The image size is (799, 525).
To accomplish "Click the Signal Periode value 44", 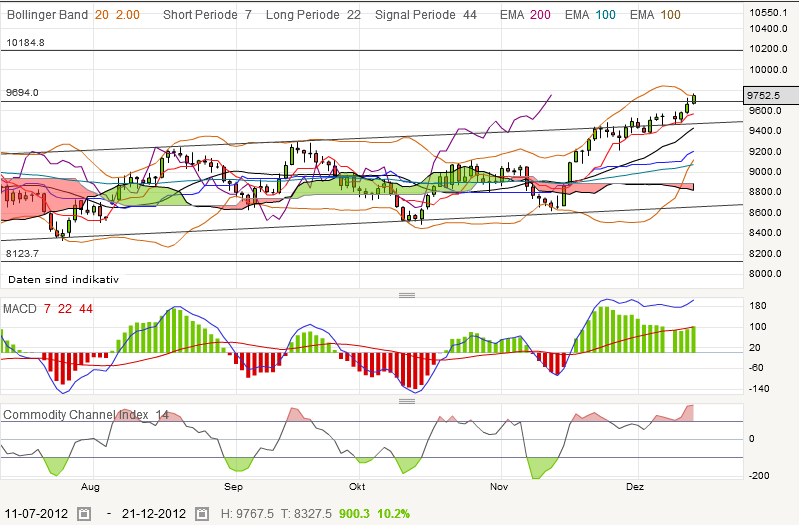I will pyautogui.click(x=470, y=15).
